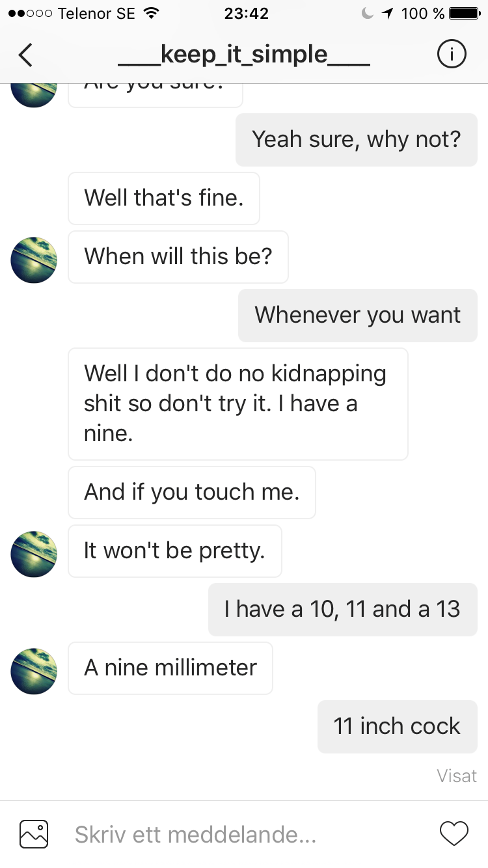The image size is (488, 868).
Task: Tap the clock showing 23:42
Action: 246,13
